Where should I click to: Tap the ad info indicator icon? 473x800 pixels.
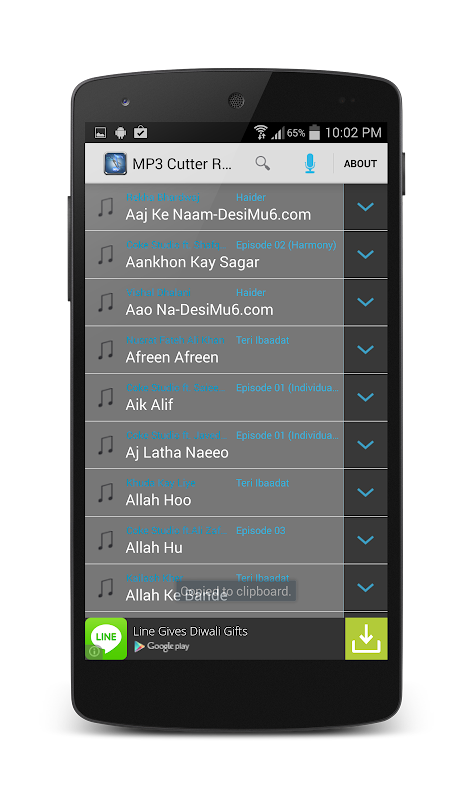coord(94,652)
